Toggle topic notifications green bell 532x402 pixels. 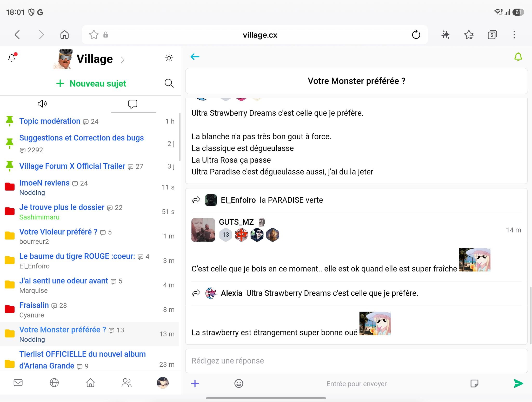518,57
